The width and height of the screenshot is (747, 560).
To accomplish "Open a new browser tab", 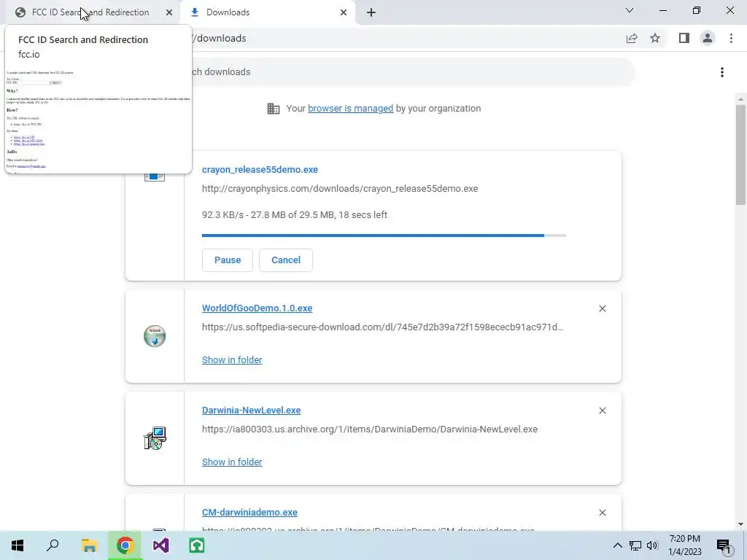I will coord(371,12).
